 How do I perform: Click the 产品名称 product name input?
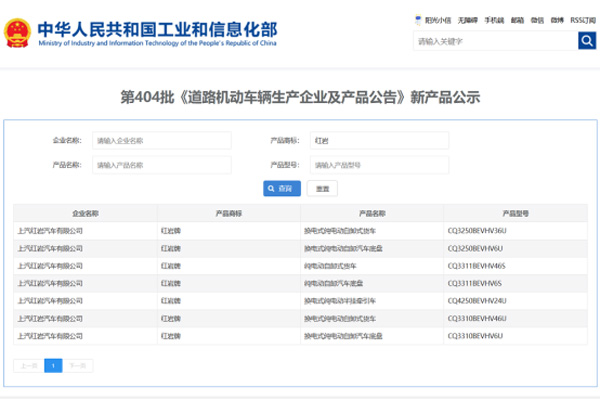coord(161,165)
